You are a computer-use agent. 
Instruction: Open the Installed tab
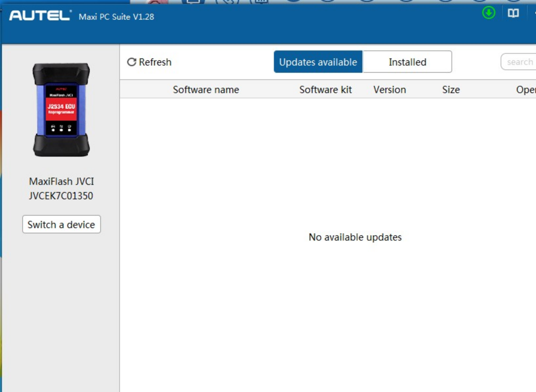[407, 62]
